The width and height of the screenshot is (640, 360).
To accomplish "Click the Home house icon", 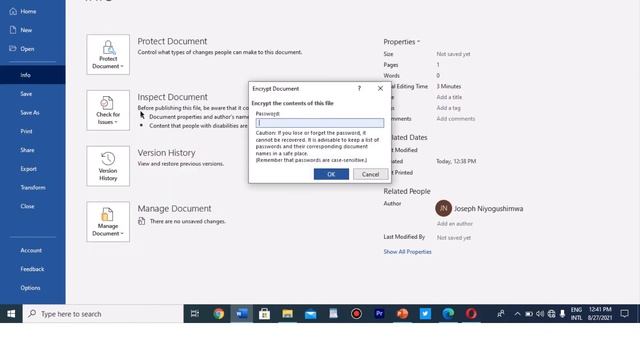I will point(13,11).
